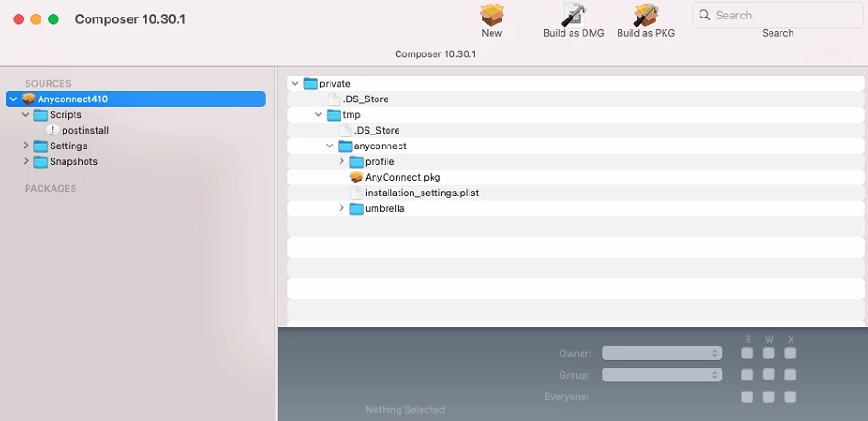
Task: Expand the Settings folder chevron
Action: coord(26,146)
